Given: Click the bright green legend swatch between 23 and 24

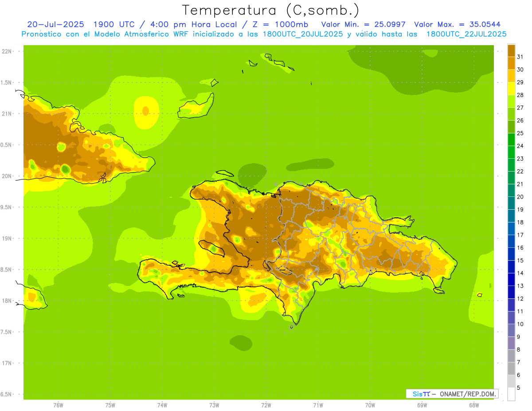Looking at the screenshot, I should click(511, 152).
